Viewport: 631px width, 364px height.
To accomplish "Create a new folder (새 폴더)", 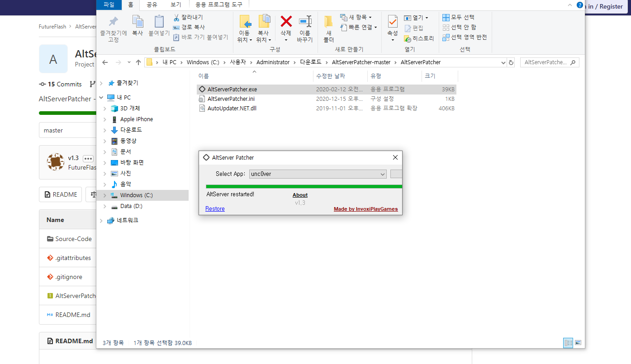I will point(329,28).
